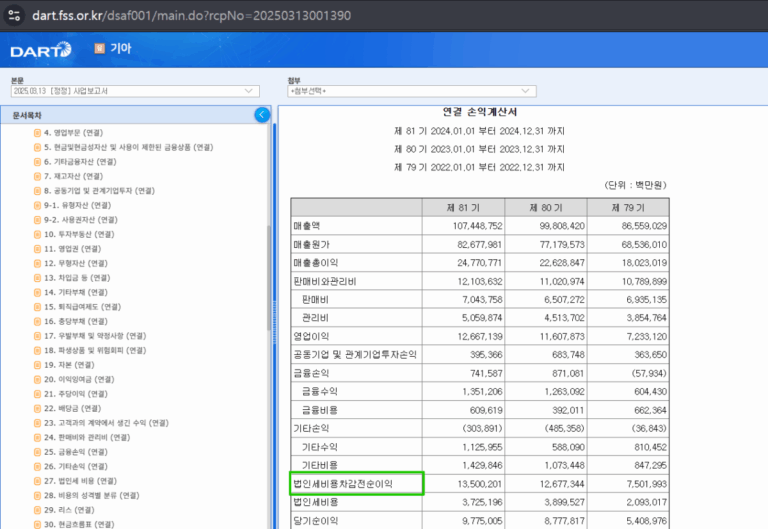Screen dimensions: 768x529
Task: Open tree item 19. 자본 (연결)
Action: tap(69, 365)
